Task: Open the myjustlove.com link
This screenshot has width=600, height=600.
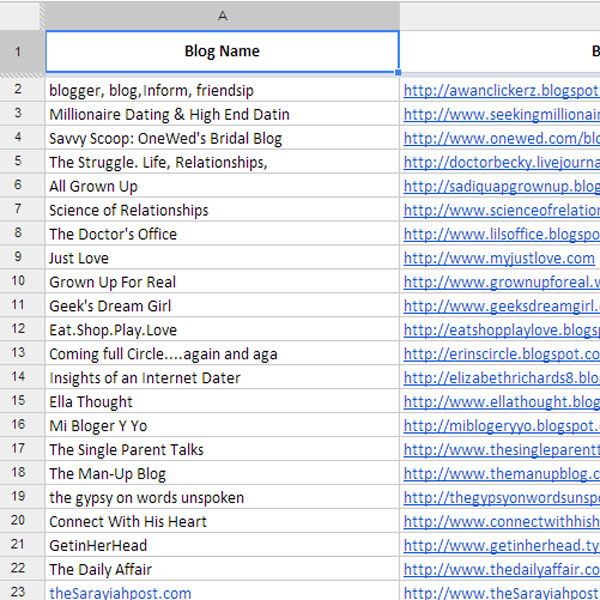Action: click(x=498, y=258)
